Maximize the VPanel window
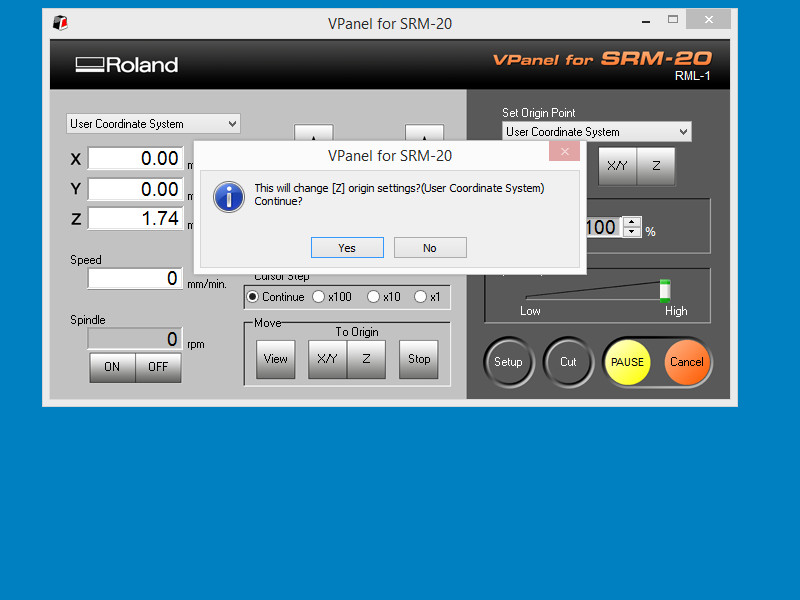The height and width of the screenshot is (600, 800). pos(673,20)
